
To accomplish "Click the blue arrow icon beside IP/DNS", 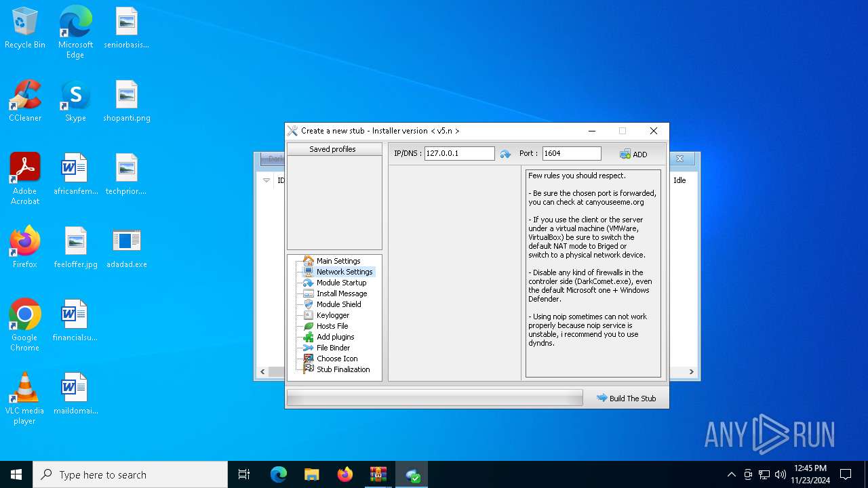I will pyautogui.click(x=505, y=155).
